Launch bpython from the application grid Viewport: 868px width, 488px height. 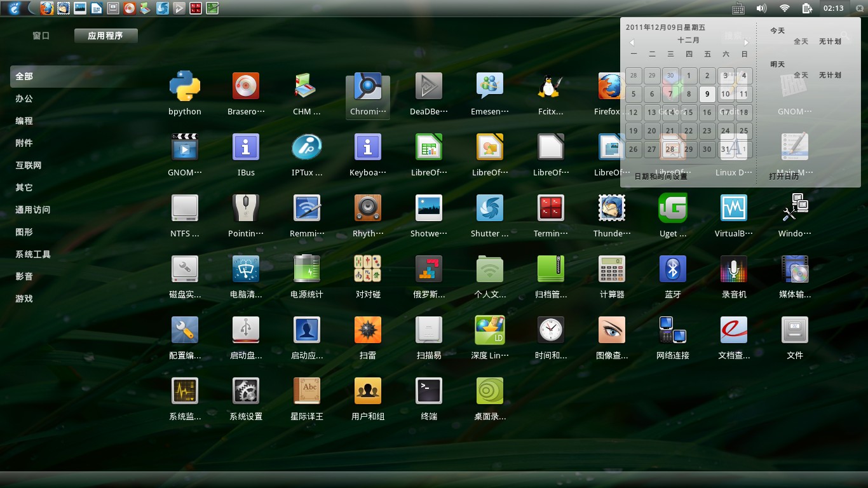point(185,86)
